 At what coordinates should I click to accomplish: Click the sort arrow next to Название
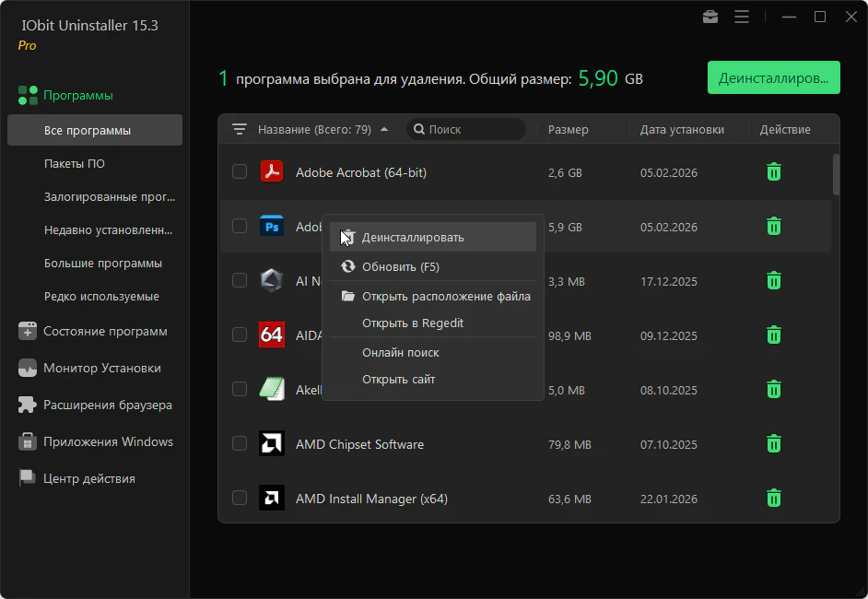384,130
